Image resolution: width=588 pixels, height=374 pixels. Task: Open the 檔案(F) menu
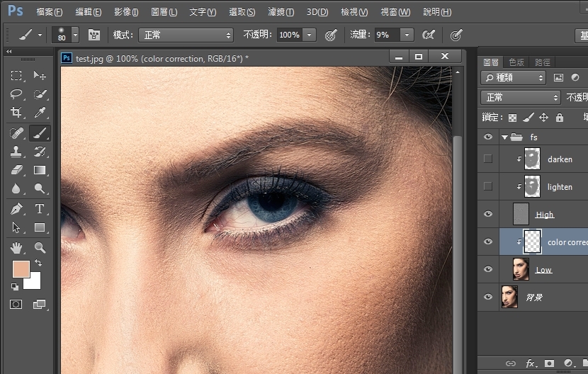(x=49, y=12)
